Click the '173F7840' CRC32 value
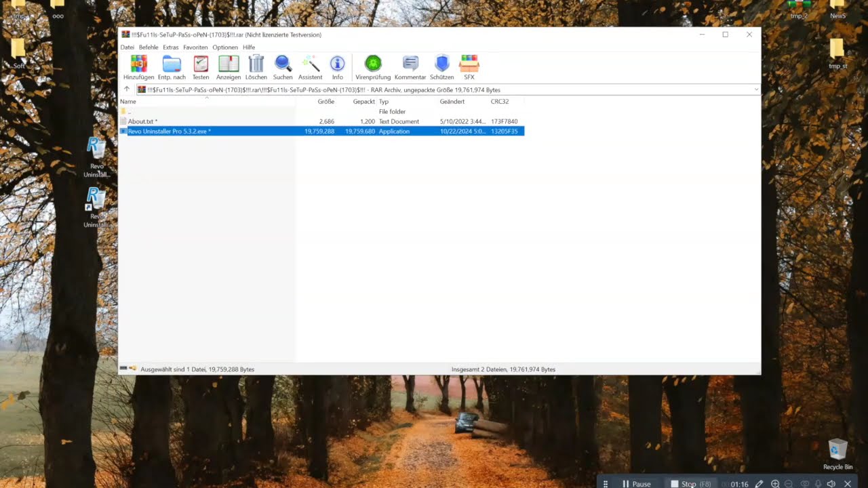 (505, 121)
